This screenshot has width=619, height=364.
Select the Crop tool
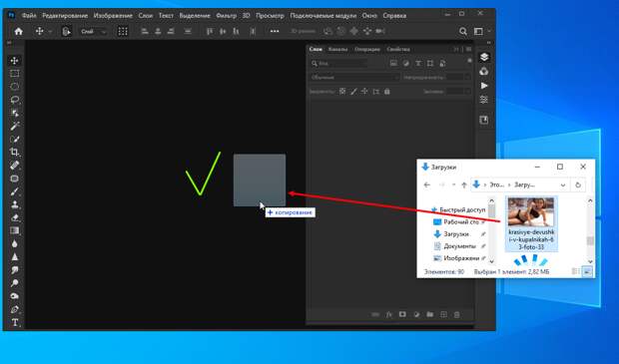click(15, 153)
